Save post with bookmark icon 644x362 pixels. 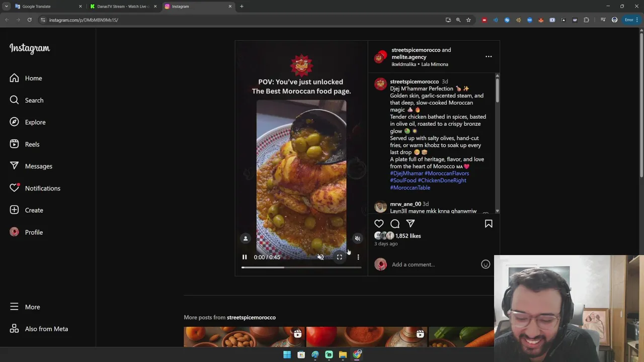pyautogui.click(x=489, y=224)
